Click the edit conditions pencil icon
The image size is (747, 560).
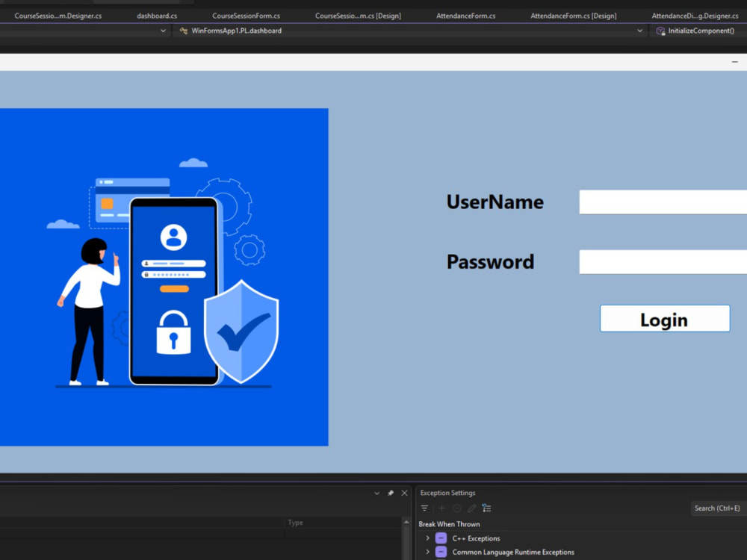471,508
